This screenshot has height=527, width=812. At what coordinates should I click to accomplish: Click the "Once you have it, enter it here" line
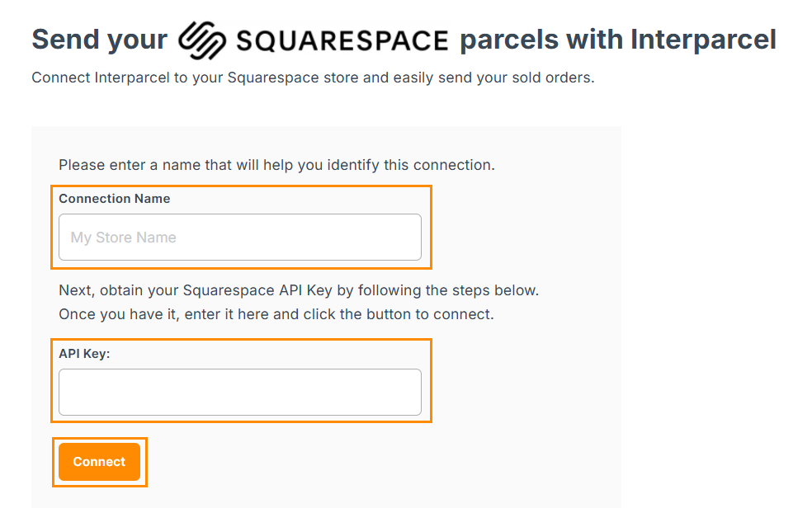click(x=165, y=315)
